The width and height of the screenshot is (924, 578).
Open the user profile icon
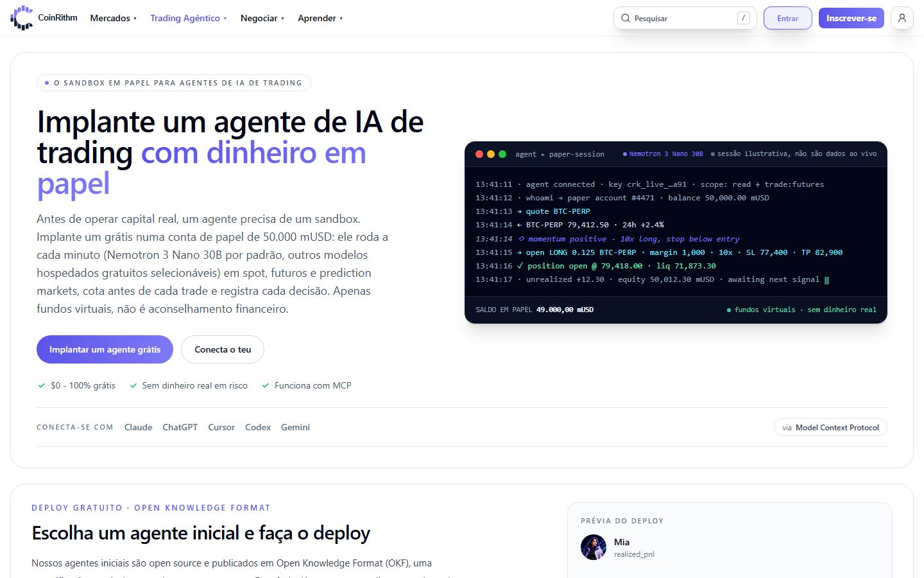[902, 18]
